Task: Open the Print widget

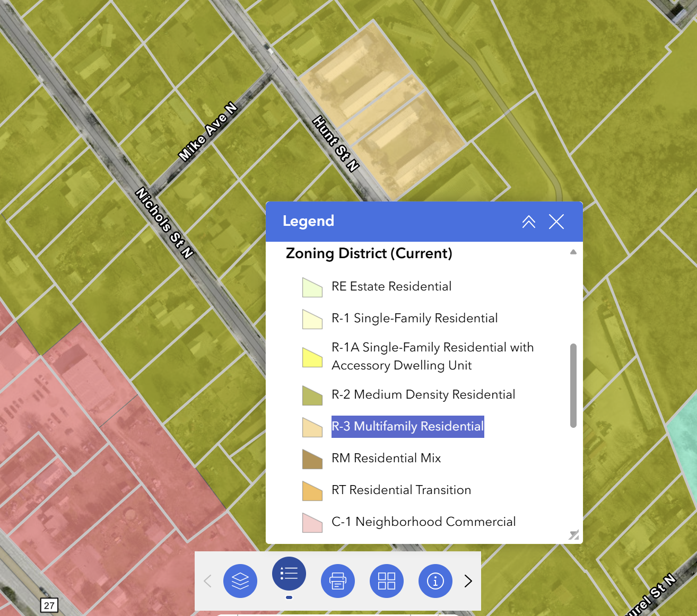Action: [x=338, y=581]
